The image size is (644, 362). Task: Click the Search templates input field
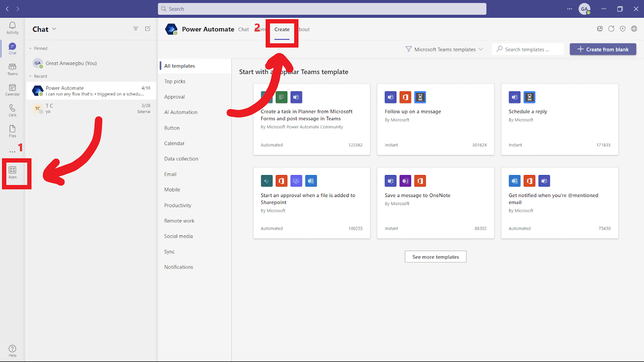(528, 49)
